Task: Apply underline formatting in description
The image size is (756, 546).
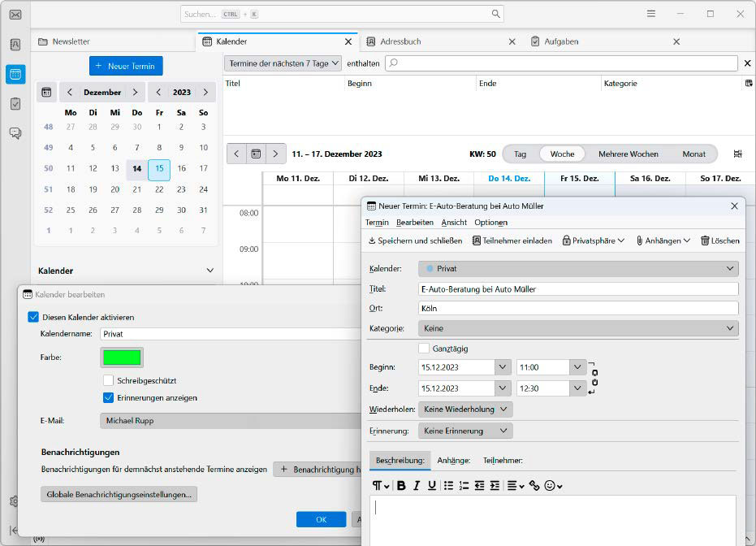Action: (x=432, y=486)
